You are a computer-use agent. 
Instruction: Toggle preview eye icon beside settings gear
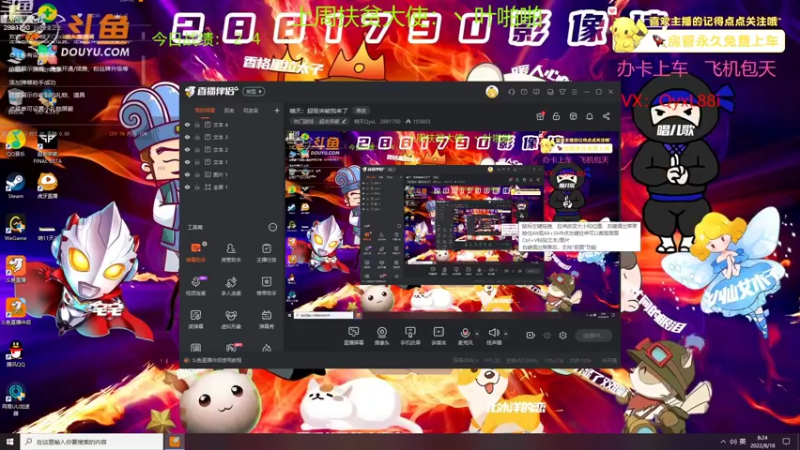point(547,335)
